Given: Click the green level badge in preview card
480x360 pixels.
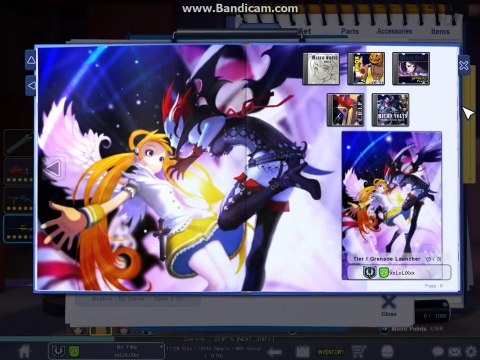Looking at the screenshot, I should click(x=384, y=272).
